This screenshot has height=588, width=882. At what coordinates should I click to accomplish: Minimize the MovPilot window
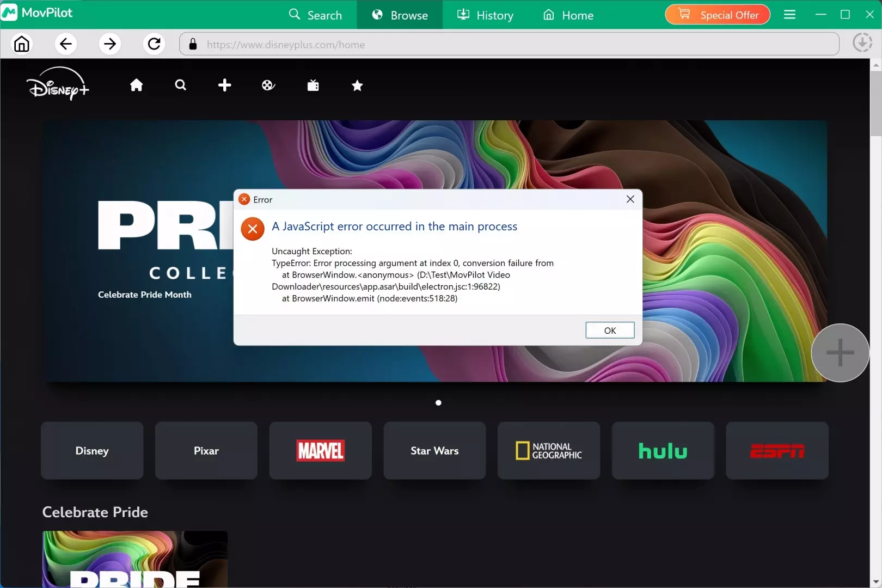click(821, 15)
